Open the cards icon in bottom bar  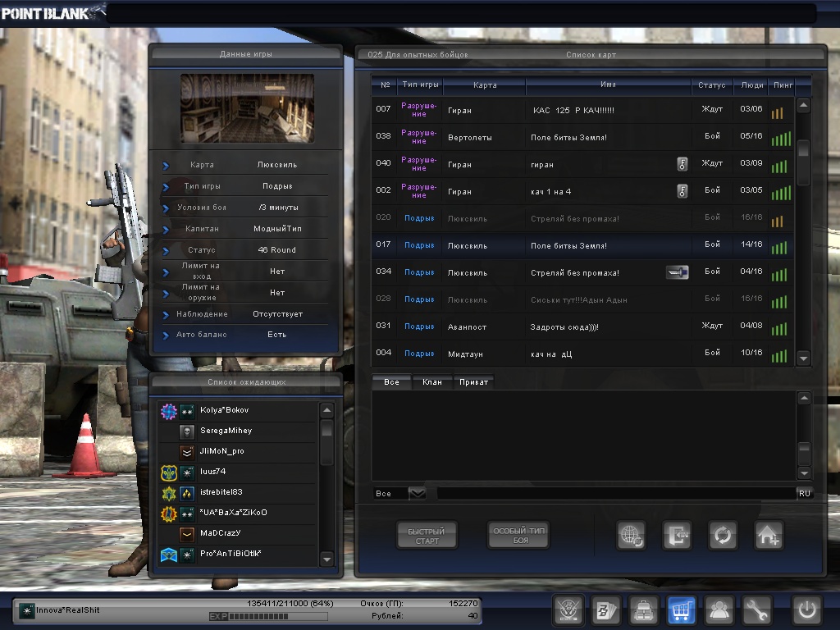point(606,610)
